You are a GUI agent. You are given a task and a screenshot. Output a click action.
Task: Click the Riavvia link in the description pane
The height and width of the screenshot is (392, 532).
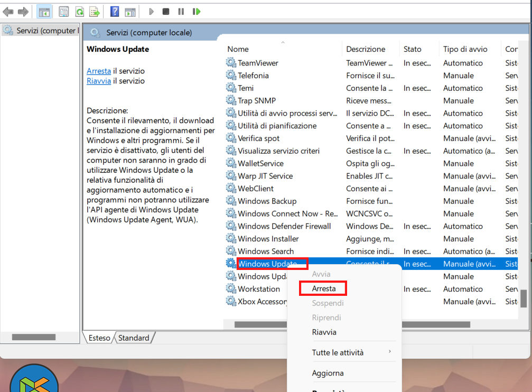coord(99,81)
